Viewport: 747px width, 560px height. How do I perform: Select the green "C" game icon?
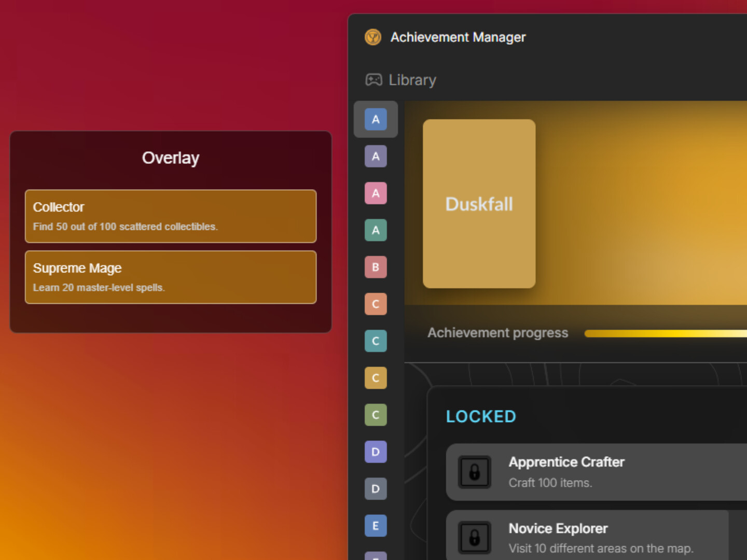[375, 414]
